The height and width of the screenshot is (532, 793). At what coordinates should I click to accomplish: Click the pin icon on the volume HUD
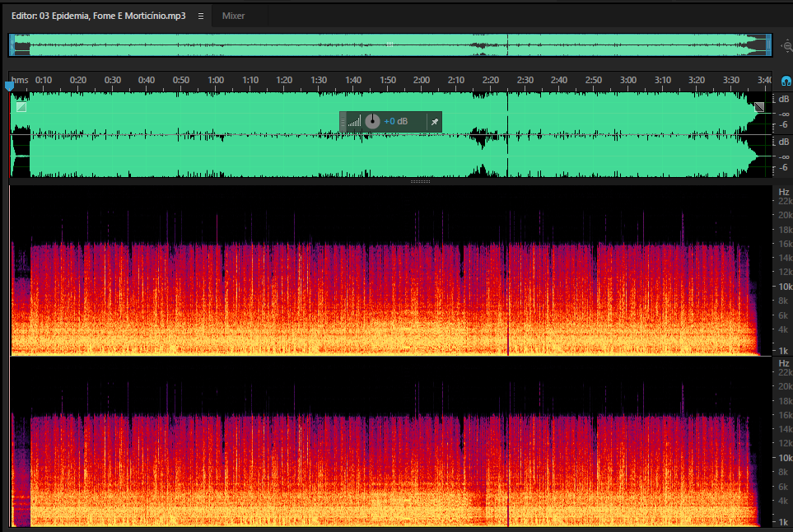pos(435,121)
